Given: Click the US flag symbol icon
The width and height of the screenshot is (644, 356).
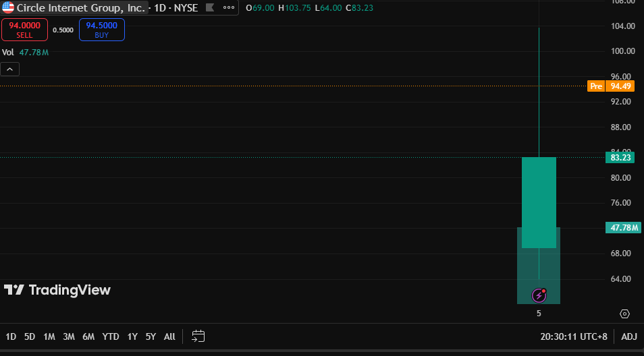Looking at the screenshot, I should pyautogui.click(x=8, y=8).
